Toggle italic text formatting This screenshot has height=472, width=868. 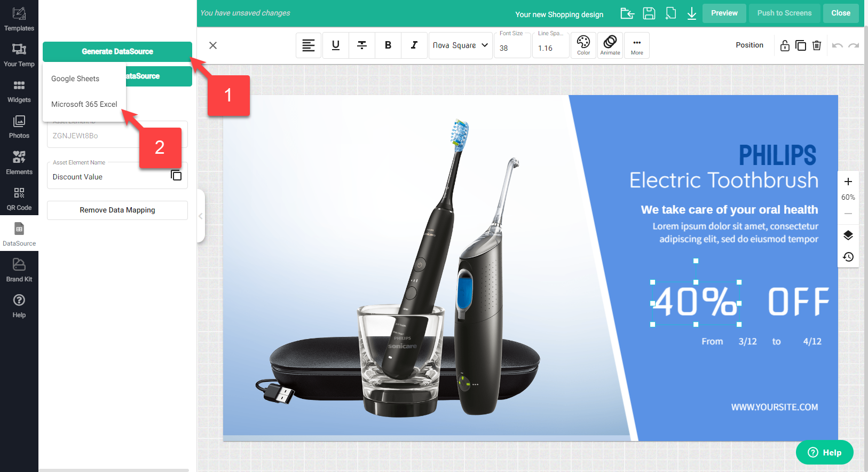click(414, 45)
